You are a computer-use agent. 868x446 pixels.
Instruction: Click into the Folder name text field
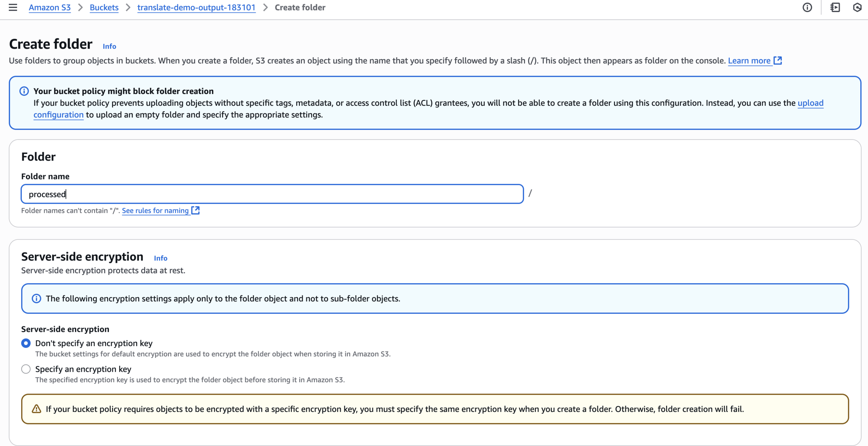(272, 194)
